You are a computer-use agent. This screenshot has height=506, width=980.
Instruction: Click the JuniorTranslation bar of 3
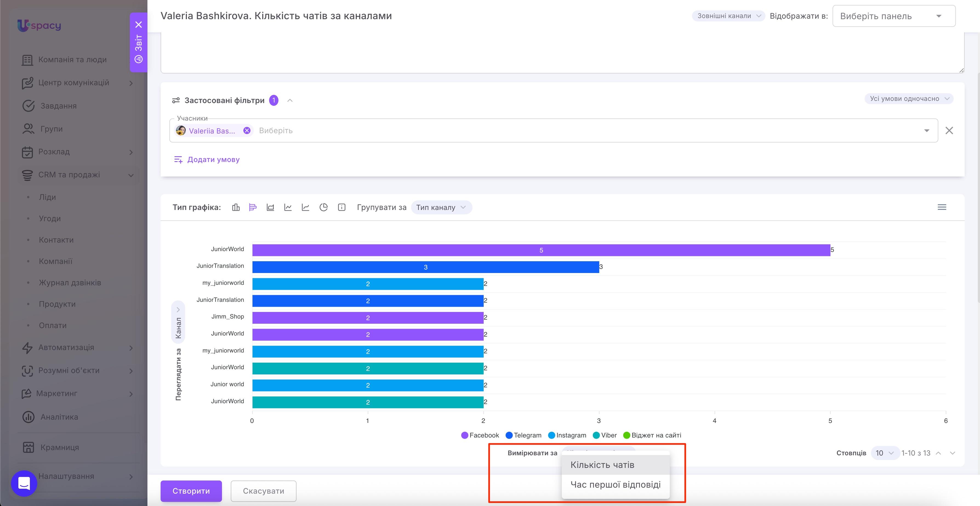pos(425,267)
